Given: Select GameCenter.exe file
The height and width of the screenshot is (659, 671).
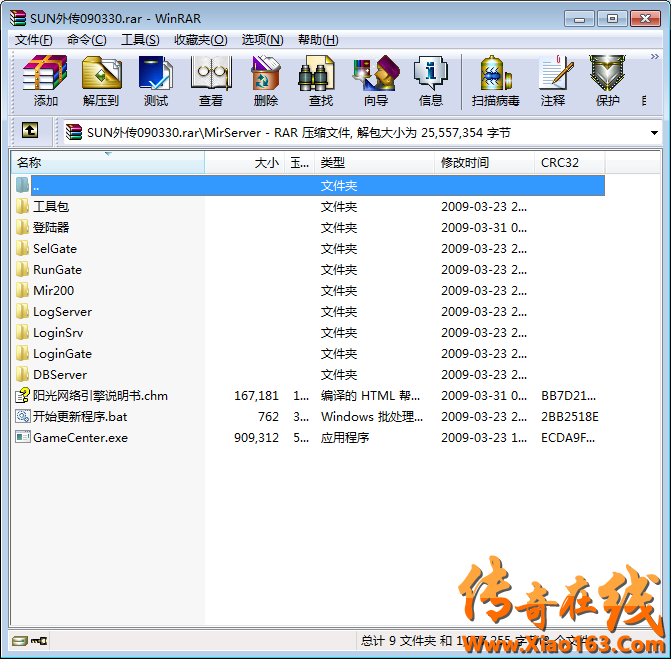Looking at the screenshot, I should click(x=80, y=438).
